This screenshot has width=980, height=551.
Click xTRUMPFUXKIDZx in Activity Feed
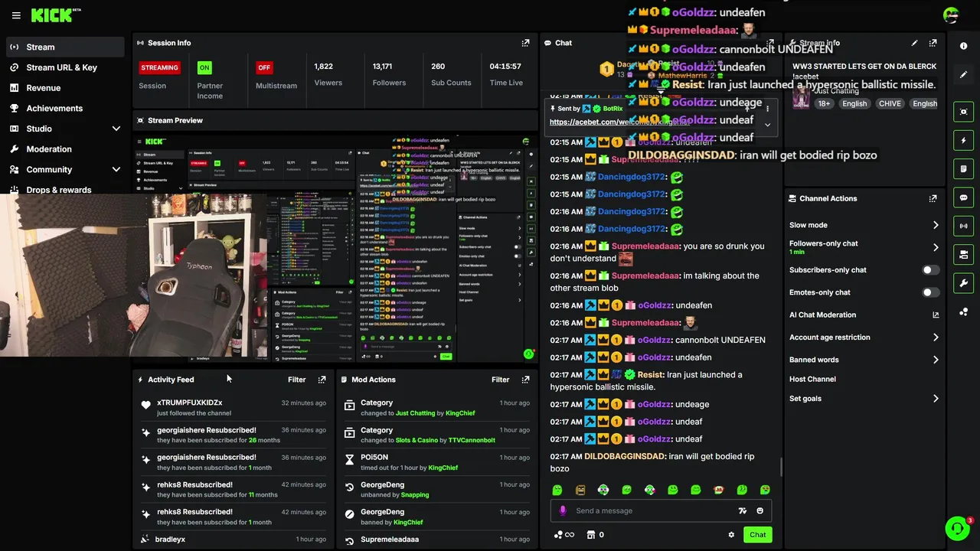coord(190,403)
